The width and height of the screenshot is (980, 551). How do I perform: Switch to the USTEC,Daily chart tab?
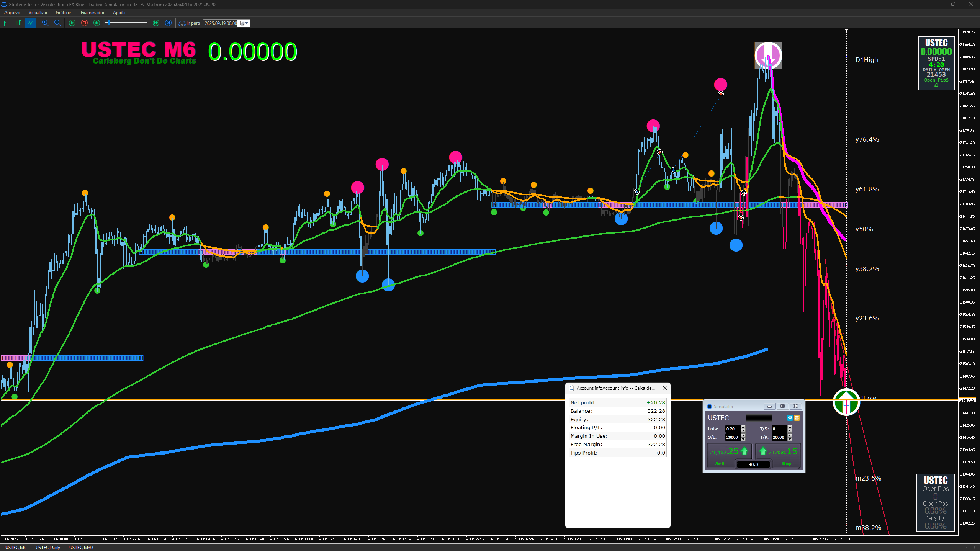click(48, 547)
